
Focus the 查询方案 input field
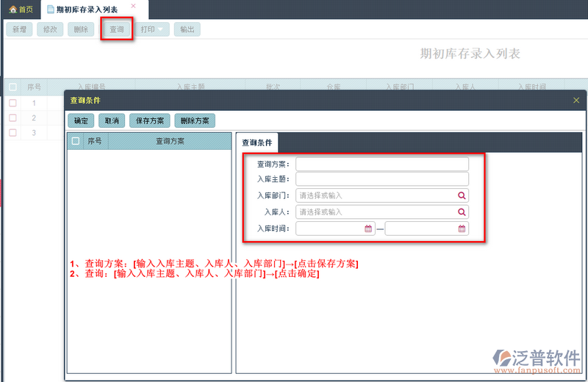click(382, 165)
